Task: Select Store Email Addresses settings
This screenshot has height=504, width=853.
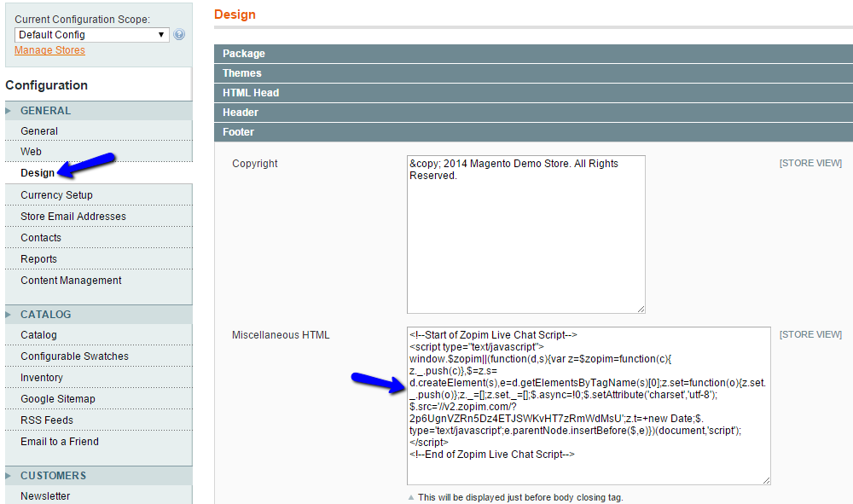Action: point(72,216)
